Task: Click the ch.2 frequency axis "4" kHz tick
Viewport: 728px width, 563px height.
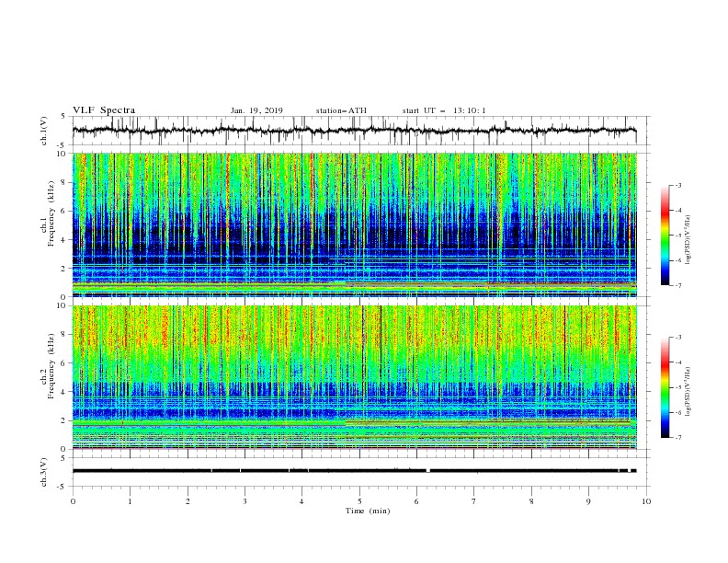Action: (x=64, y=392)
